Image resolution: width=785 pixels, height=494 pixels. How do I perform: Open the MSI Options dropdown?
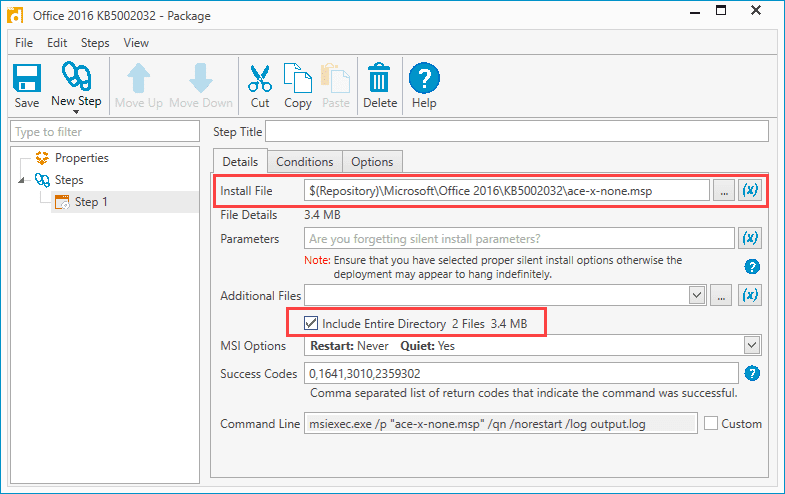tap(751, 345)
